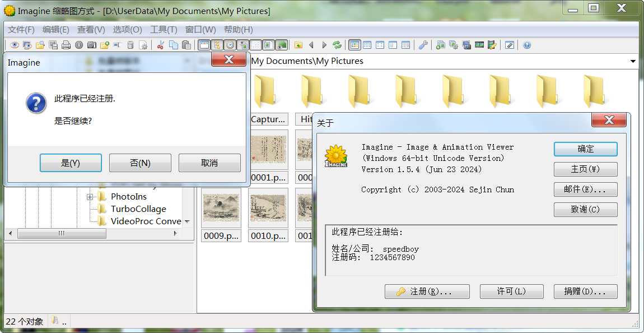Click the Save As floppy disk icon
The width and height of the screenshot is (644, 333).
click(x=53, y=45)
